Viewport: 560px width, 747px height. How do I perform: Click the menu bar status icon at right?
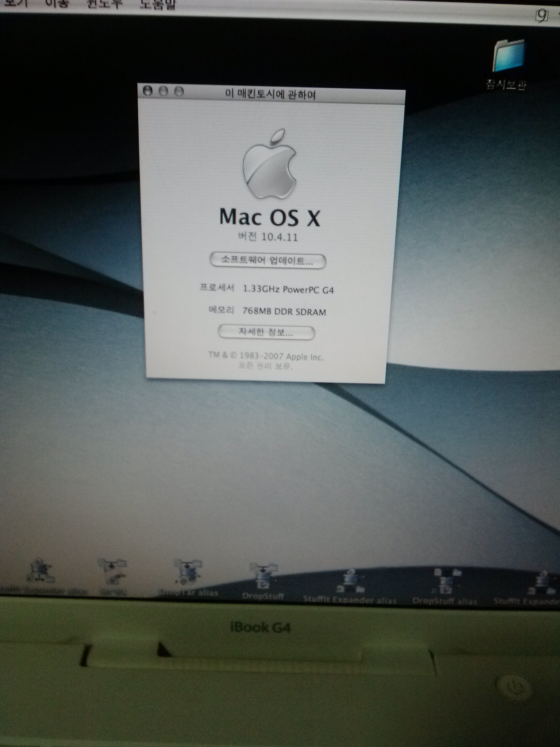(x=542, y=15)
